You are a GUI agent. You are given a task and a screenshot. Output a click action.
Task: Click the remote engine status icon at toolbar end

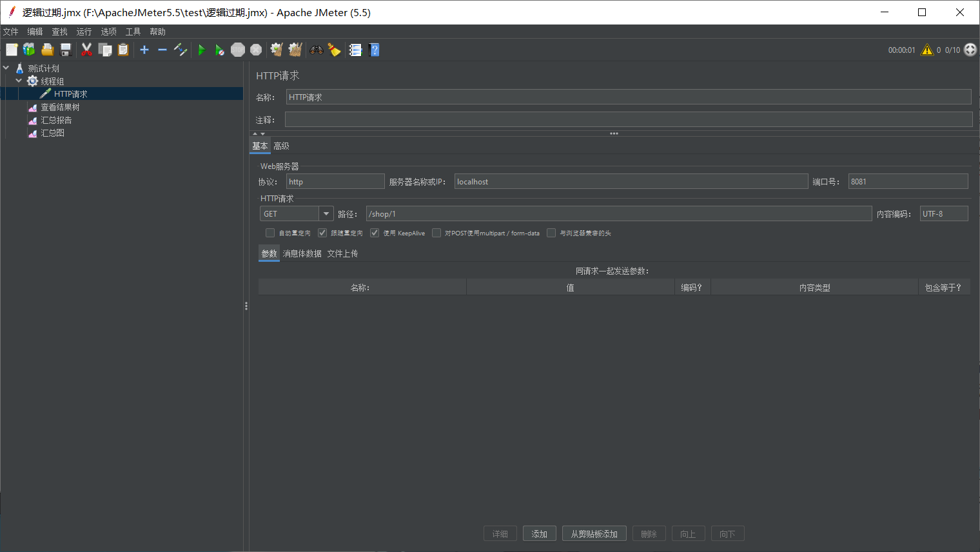[x=970, y=50]
